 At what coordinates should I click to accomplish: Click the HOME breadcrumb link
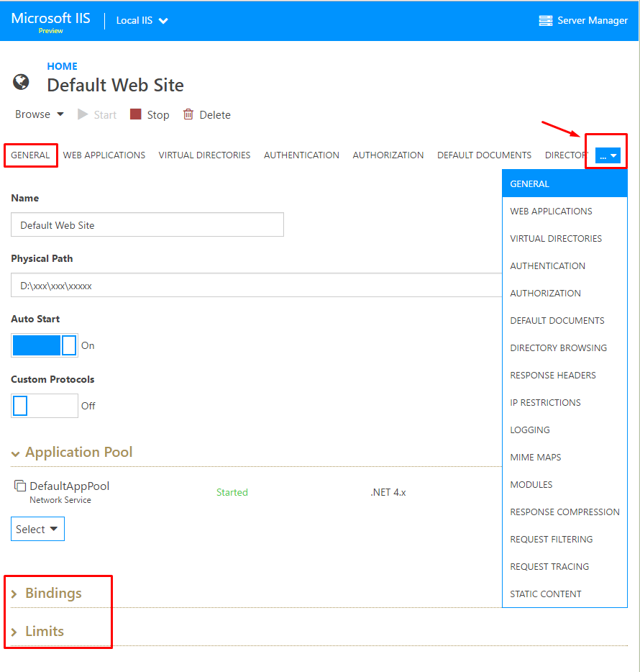click(62, 66)
